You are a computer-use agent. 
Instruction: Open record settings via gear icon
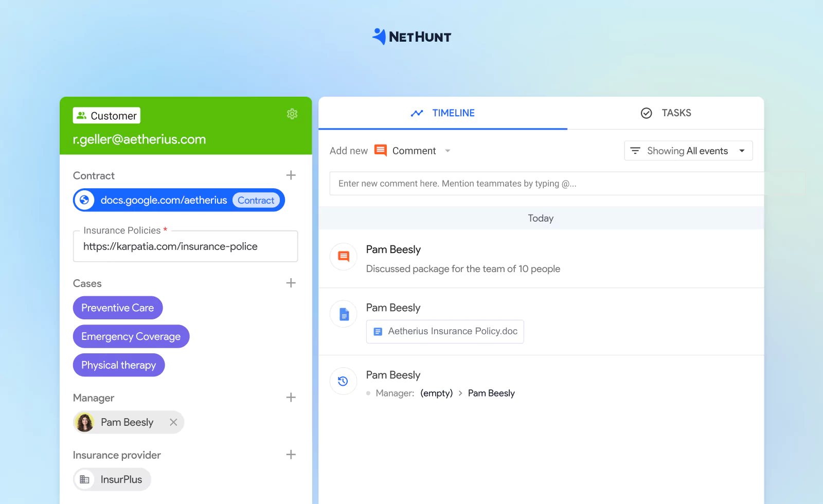(292, 114)
